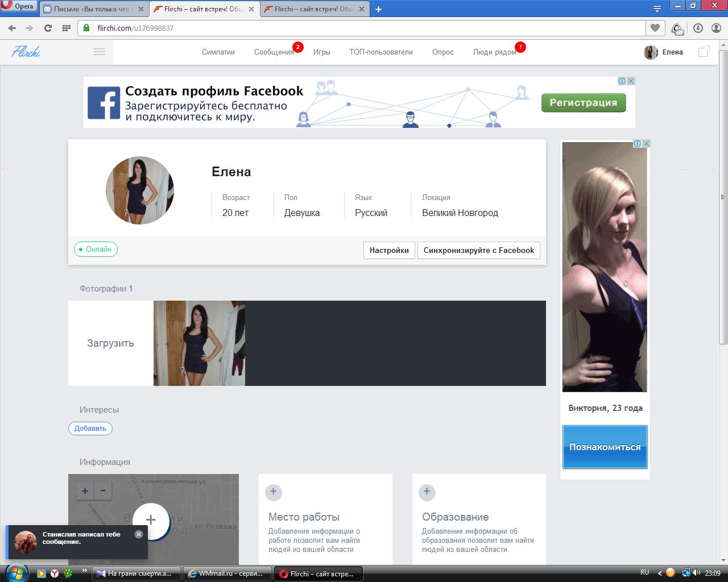The height and width of the screenshot is (582, 728).
Task: Add education with plus icon
Action: [427, 492]
